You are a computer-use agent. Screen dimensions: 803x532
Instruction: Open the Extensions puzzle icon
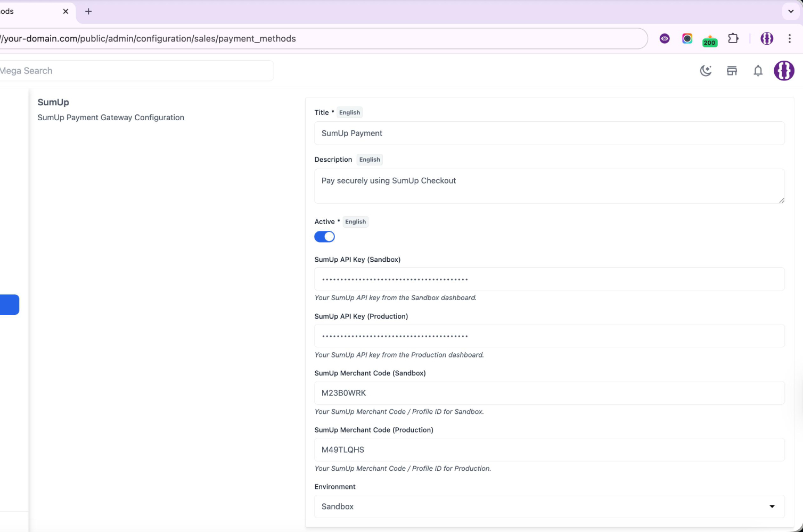[x=733, y=38]
